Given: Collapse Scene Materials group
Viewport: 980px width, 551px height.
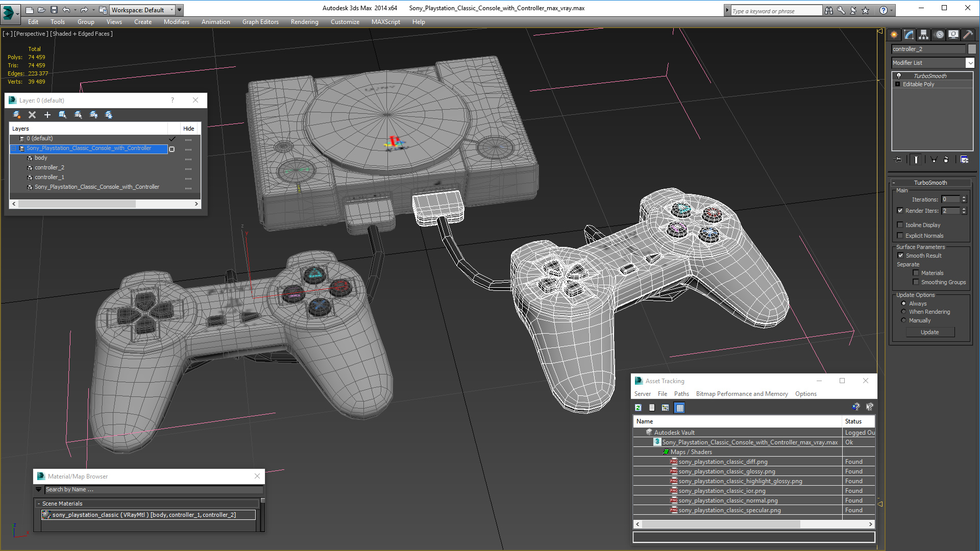Looking at the screenshot, I should click(x=39, y=504).
